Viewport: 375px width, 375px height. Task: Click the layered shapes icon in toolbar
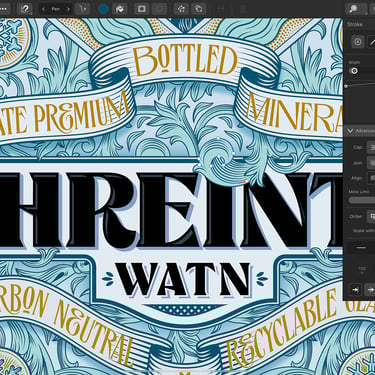click(x=199, y=9)
